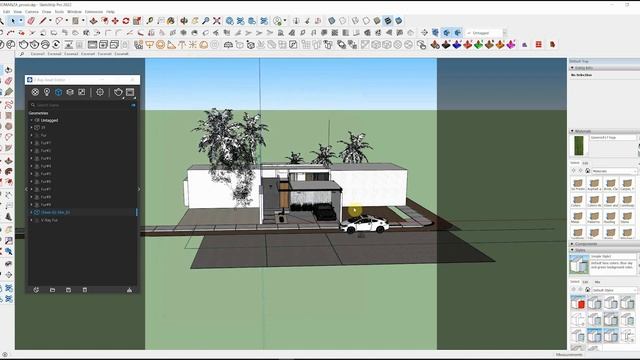The image size is (640, 360).
Task: Collapse the Materials tray panel
Action: tap(572, 131)
